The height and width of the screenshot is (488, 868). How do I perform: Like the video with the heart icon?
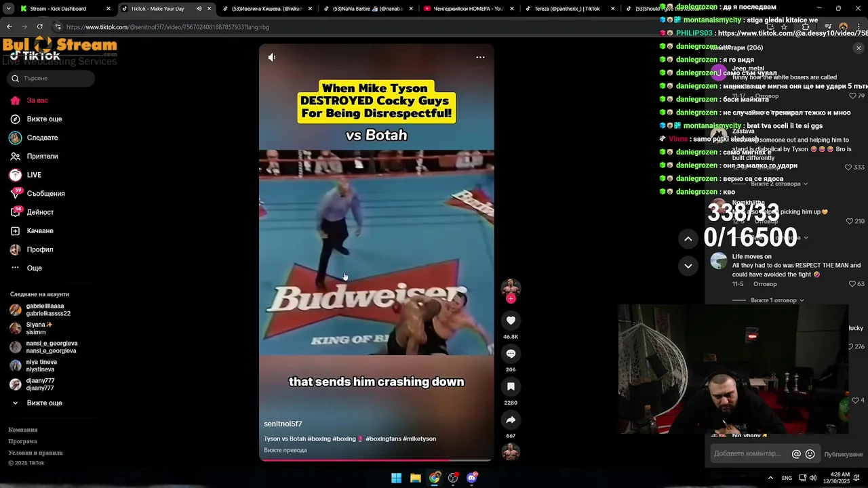(511, 321)
